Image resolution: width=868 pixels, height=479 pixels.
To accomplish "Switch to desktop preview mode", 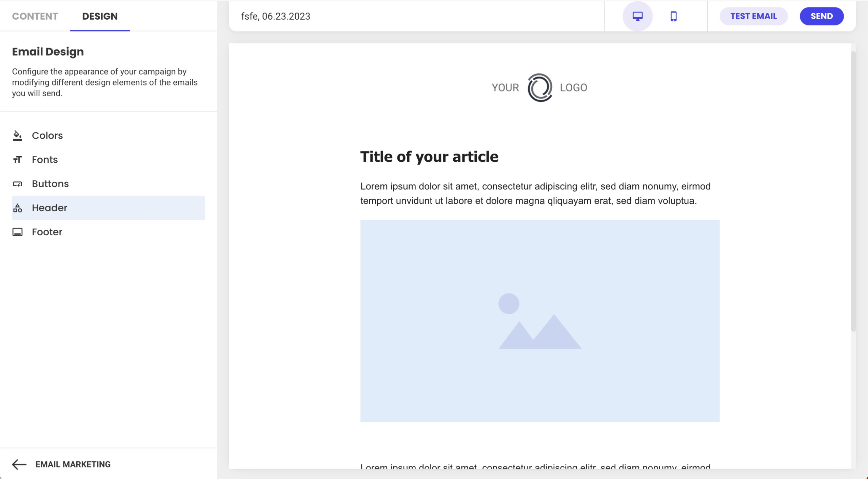I will [x=637, y=16].
